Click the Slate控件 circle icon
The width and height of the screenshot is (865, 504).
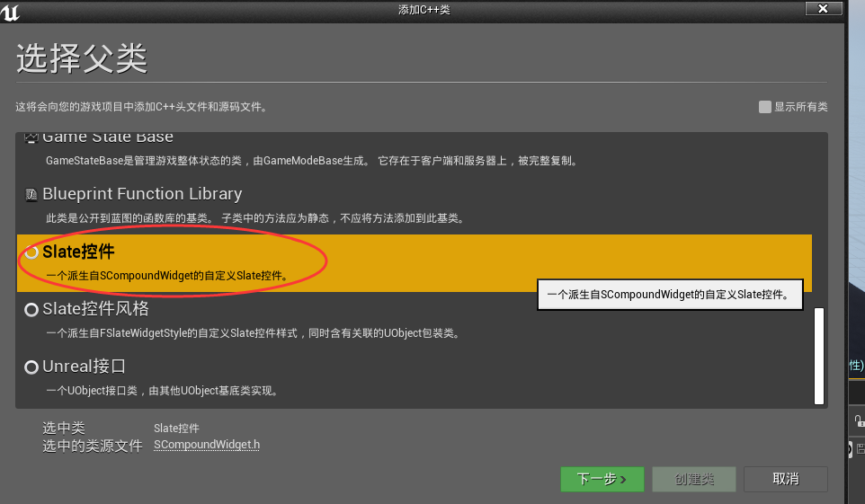click(x=31, y=252)
